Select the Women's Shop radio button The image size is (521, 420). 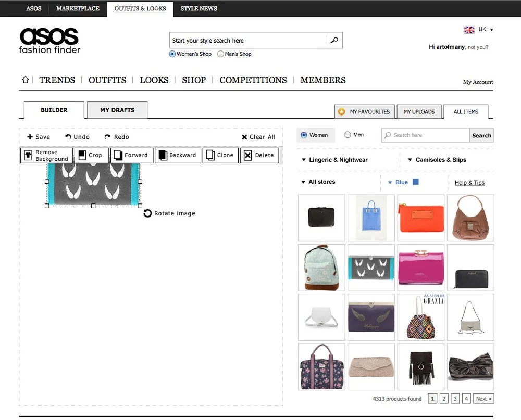pos(172,54)
